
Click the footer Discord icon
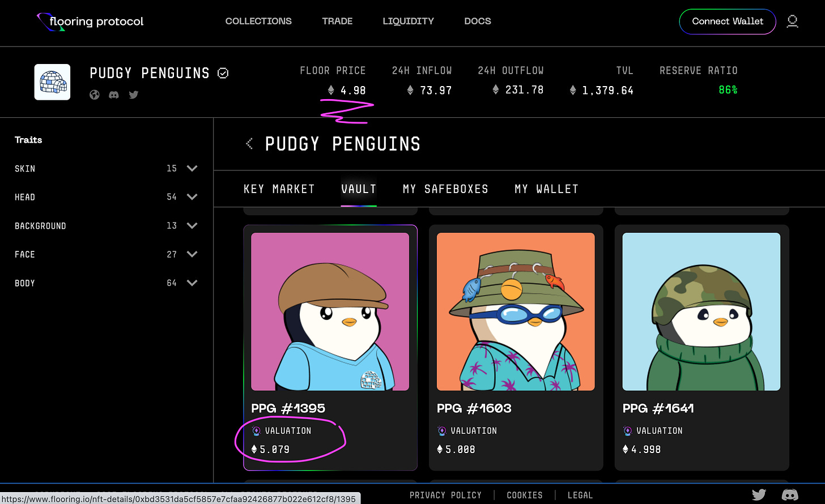coord(790,495)
